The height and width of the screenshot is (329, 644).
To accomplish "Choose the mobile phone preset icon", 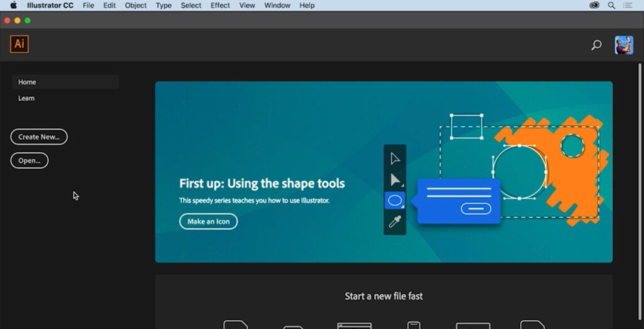I will [x=413, y=325].
